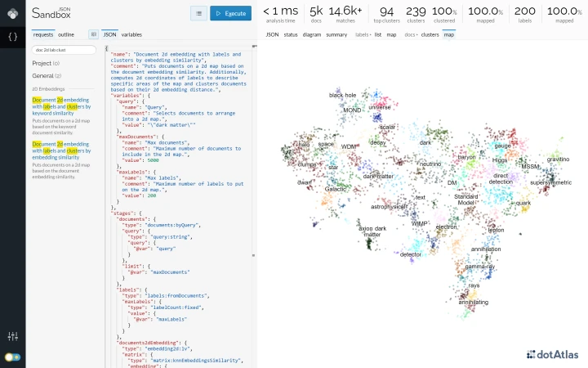Click the list icon button beside Execute
The height and width of the screenshot is (368, 588).
[198, 14]
